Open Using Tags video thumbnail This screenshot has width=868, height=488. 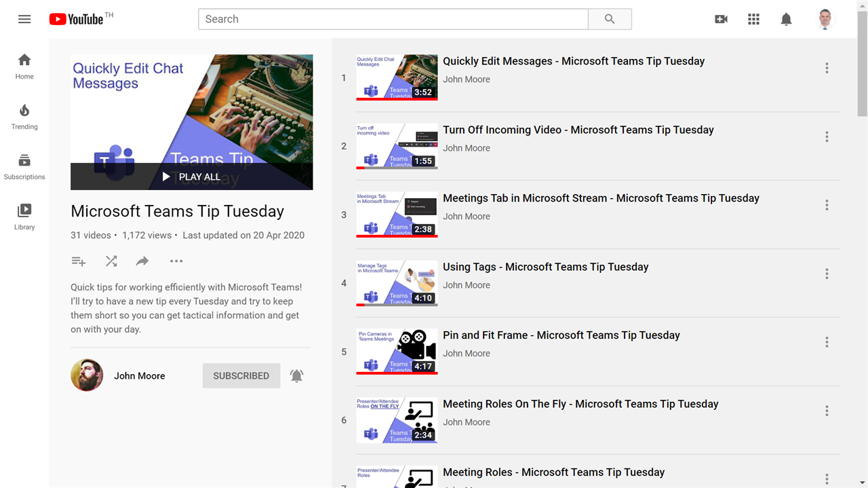tap(397, 283)
